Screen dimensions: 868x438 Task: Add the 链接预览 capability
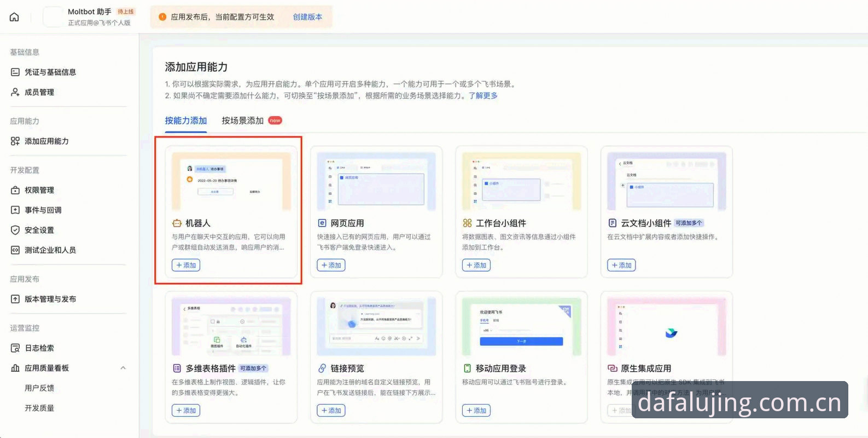(x=331, y=411)
